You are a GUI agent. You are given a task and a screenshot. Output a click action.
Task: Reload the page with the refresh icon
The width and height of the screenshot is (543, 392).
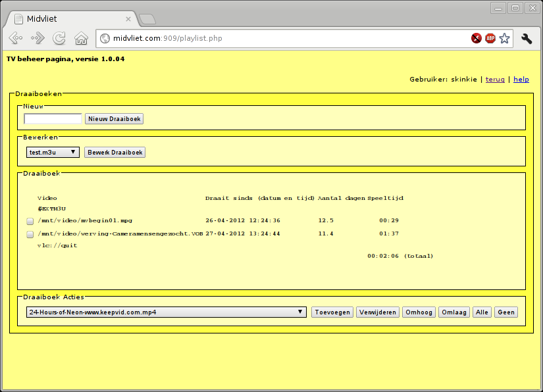[59, 38]
